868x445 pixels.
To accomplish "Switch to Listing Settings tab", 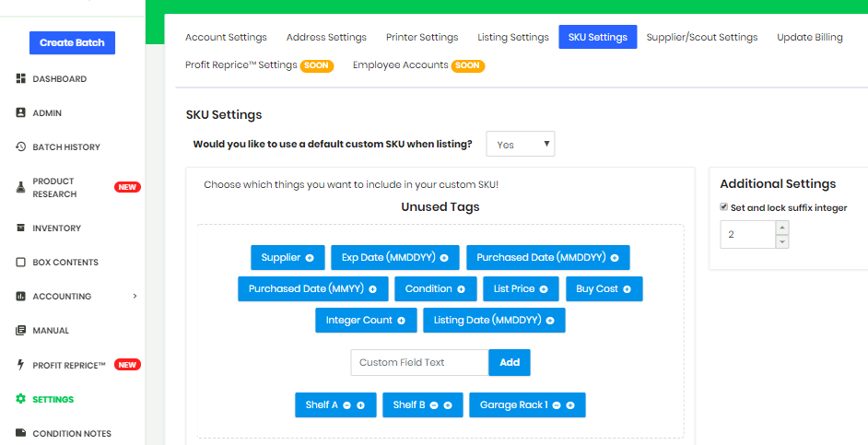I will pos(513,37).
